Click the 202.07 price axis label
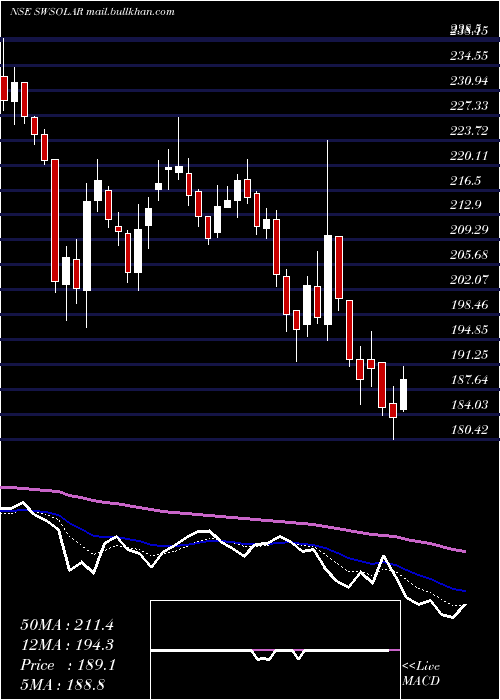The image size is (500, 700). [x=469, y=280]
